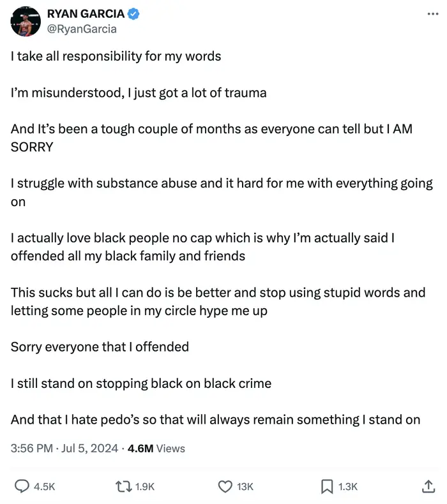Click the 1.9K reposts count

coord(145,487)
